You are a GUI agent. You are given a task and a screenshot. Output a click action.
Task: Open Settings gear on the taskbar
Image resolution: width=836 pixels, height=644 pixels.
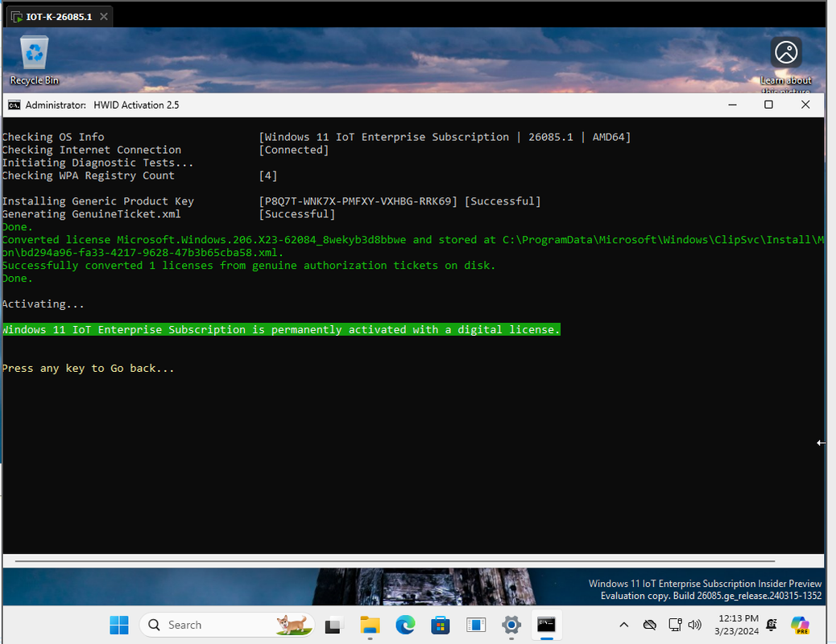pyautogui.click(x=511, y=625)
